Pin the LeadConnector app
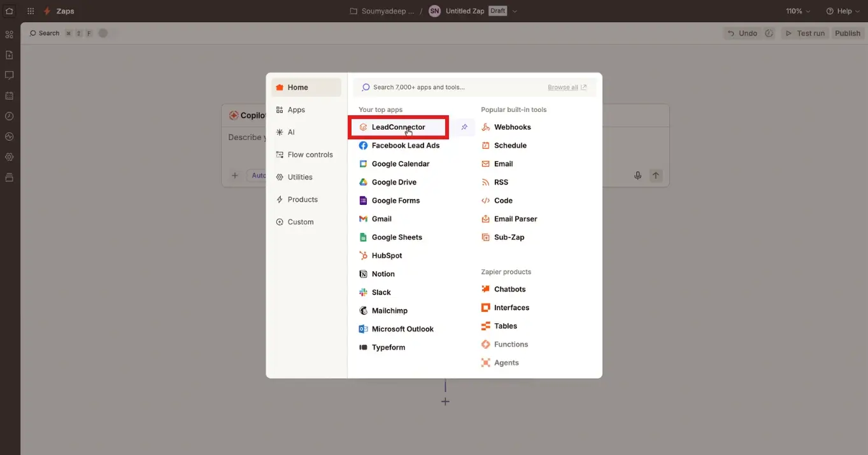This screenshot has height=455, width=868. click(x=464, y=127)
